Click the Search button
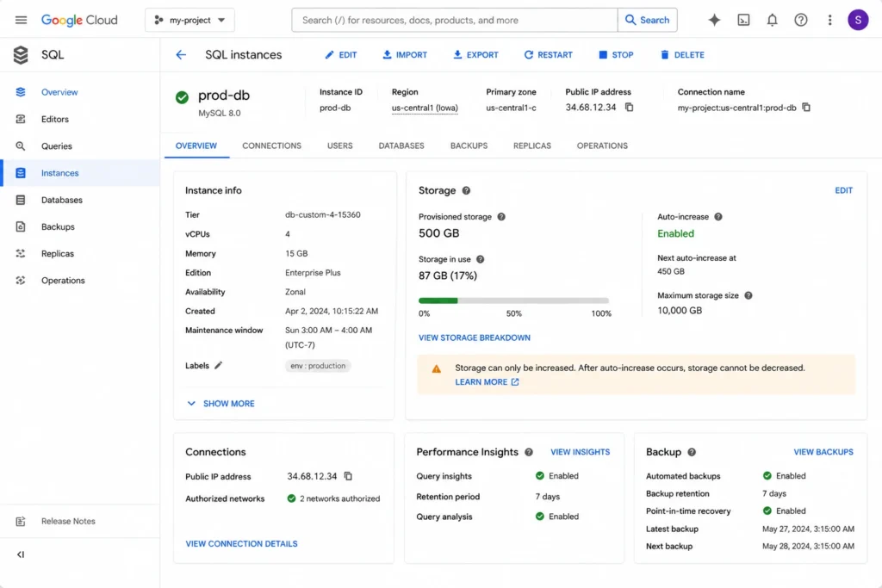The image size is (882, 588). coord(648,21)
